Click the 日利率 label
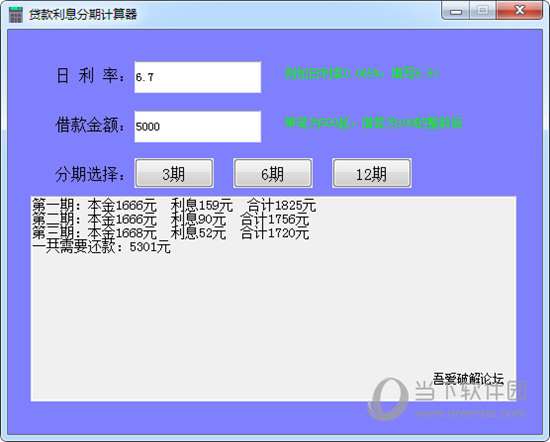550x442 pixels. click(x=90, y=76)
